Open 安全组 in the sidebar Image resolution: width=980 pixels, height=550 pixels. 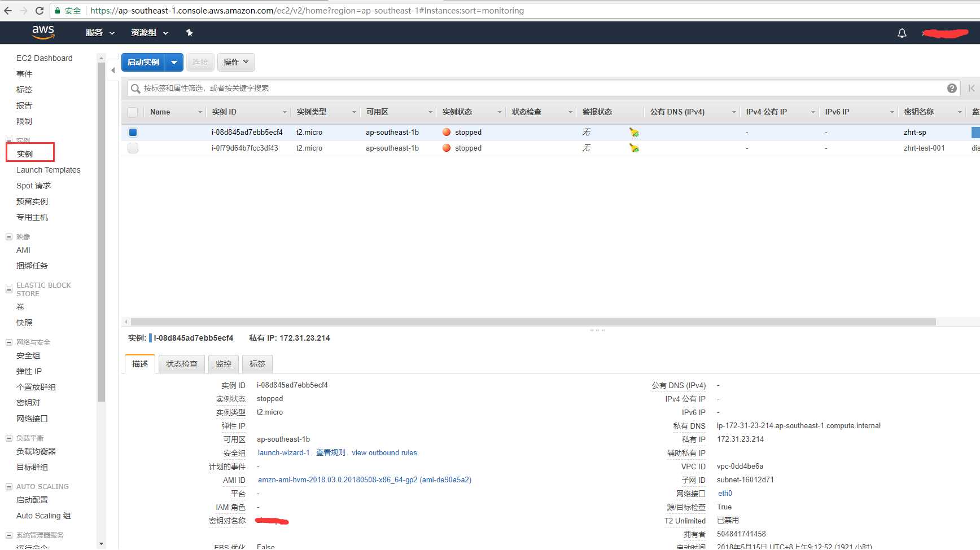pos(28,356)
